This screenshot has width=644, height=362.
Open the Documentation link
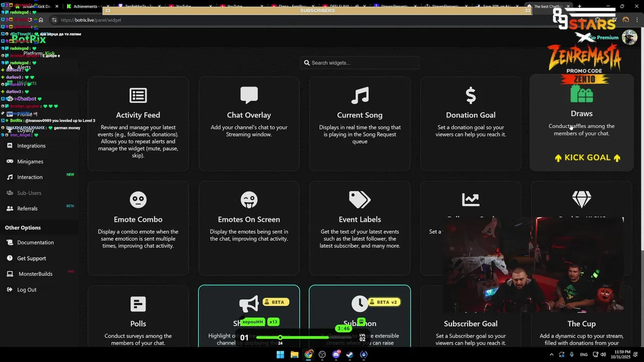(35, 242)
